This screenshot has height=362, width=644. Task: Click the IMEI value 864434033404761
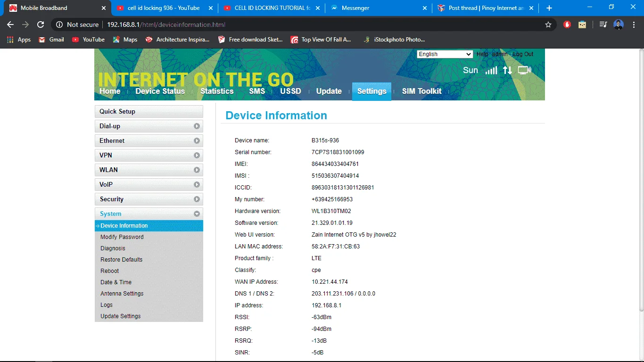coord(335,164)
